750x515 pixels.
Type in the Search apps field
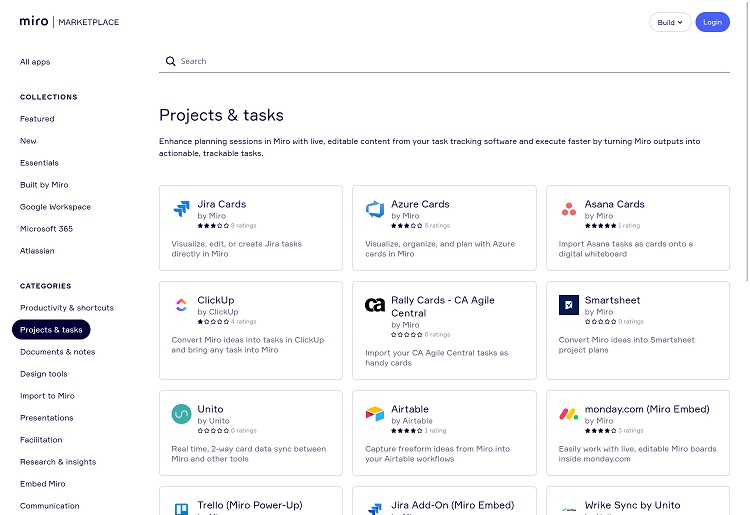click(450, 61)
